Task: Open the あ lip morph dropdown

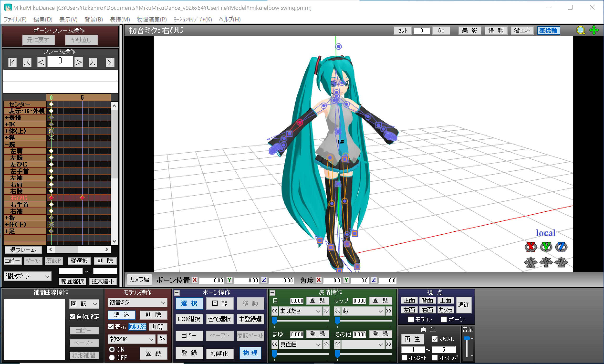Action: (x=363, y=311)
